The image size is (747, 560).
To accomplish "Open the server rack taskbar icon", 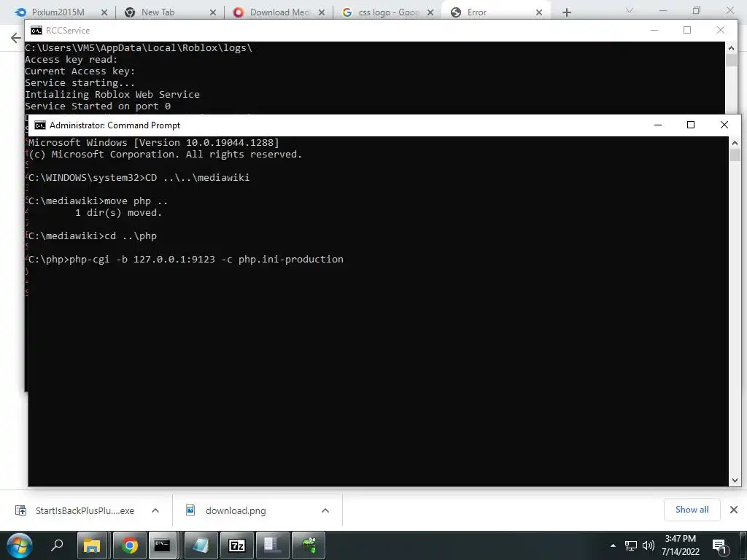I will pos(272,545).
